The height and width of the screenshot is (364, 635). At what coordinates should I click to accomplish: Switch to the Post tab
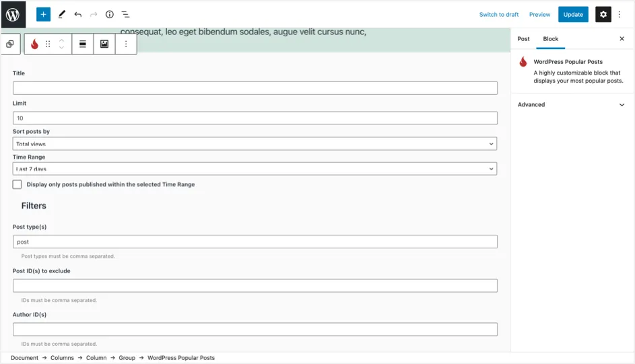[523, 39]
